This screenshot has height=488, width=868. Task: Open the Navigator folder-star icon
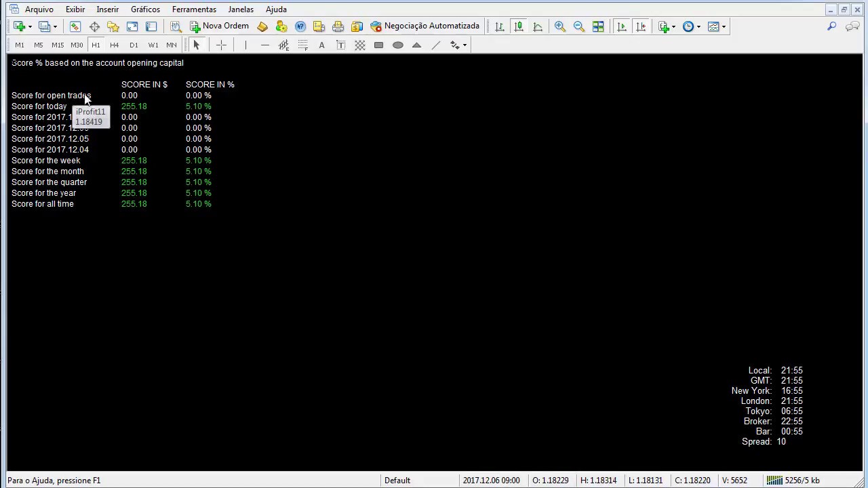tap(113, 26)
